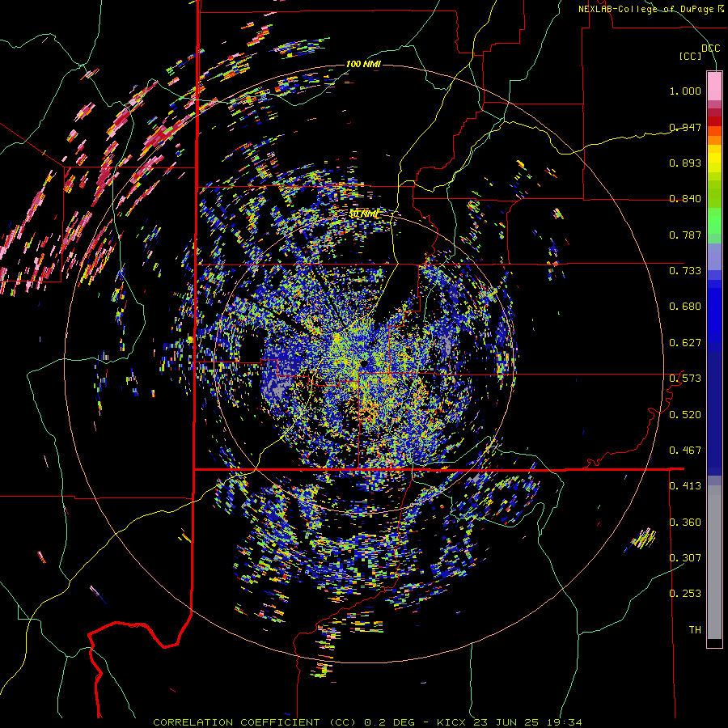Select the 0.360 scale value
The height and width of the screenshot is (728, 728).
click(x=685, y=523)
